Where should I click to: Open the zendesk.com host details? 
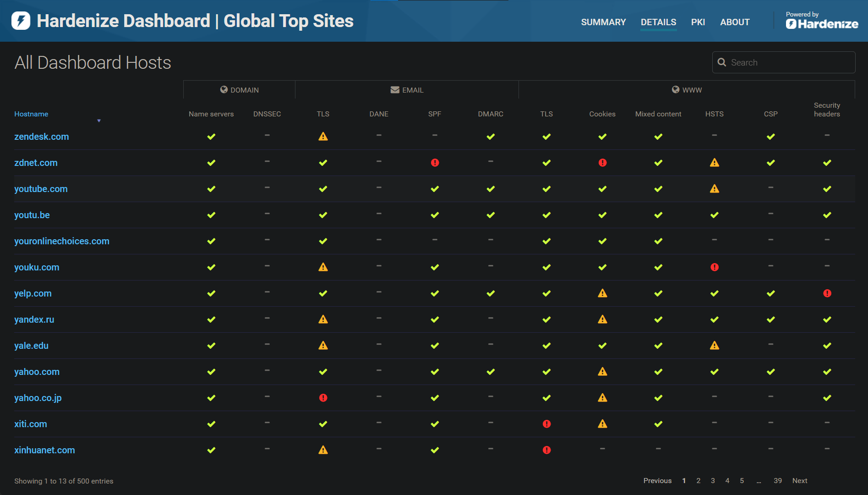(42, 136)
